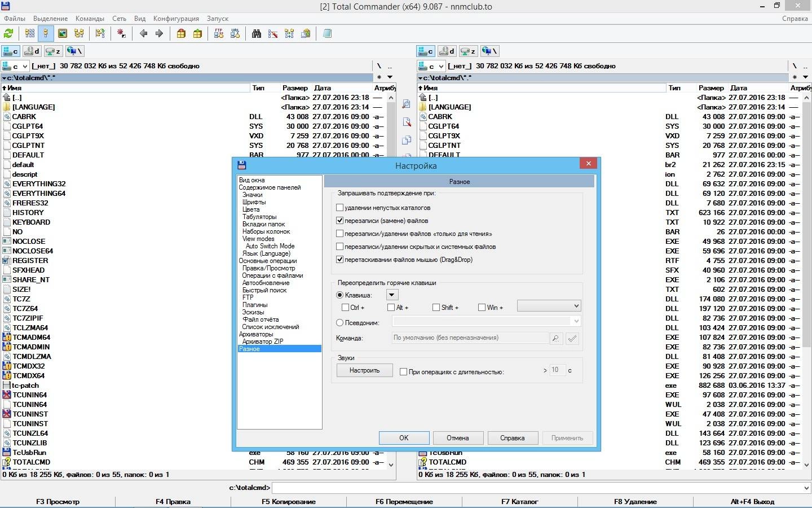Select drive z in right panel drive bar
Screen dimensions: 812x508
469,51
